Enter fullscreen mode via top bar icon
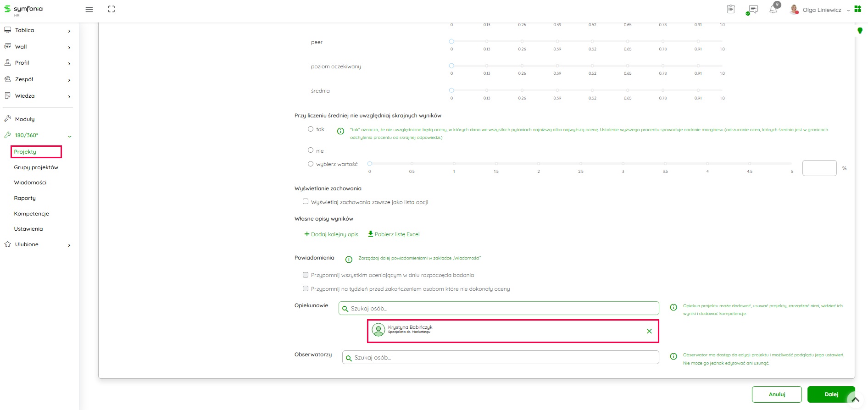The height and width of the screenshot is (410, 868). pyautogui.click(x=111, y=9)
